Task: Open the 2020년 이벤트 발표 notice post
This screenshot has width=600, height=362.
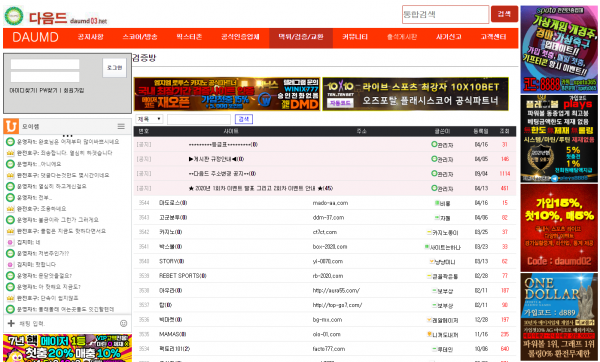Action: (261, 188)
